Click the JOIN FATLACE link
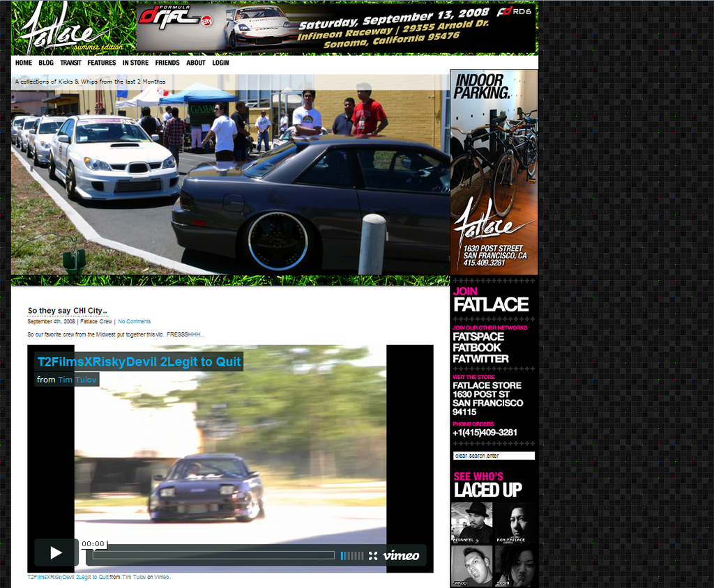Viewport: 714px width, 588px height. 491,300
